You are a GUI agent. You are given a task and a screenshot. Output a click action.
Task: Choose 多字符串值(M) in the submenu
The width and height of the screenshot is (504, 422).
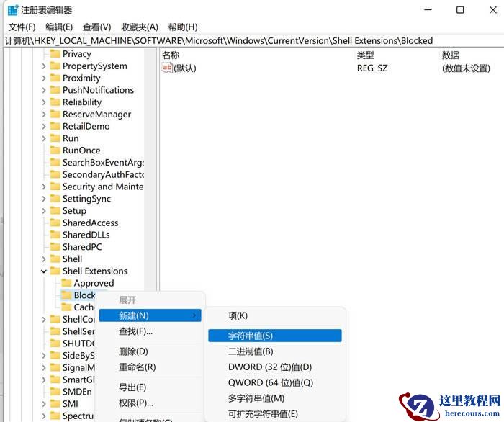point(275,398)
